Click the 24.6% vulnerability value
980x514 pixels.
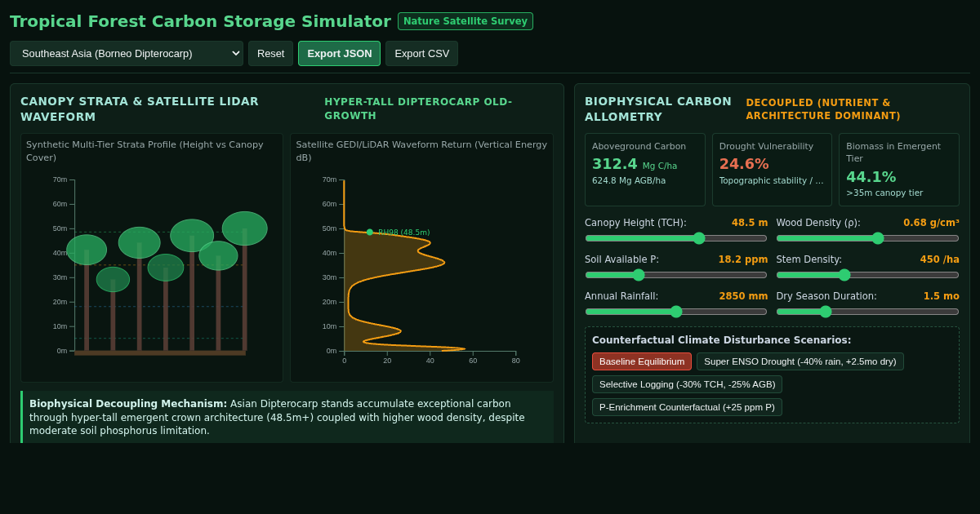[x=744, y=164]
